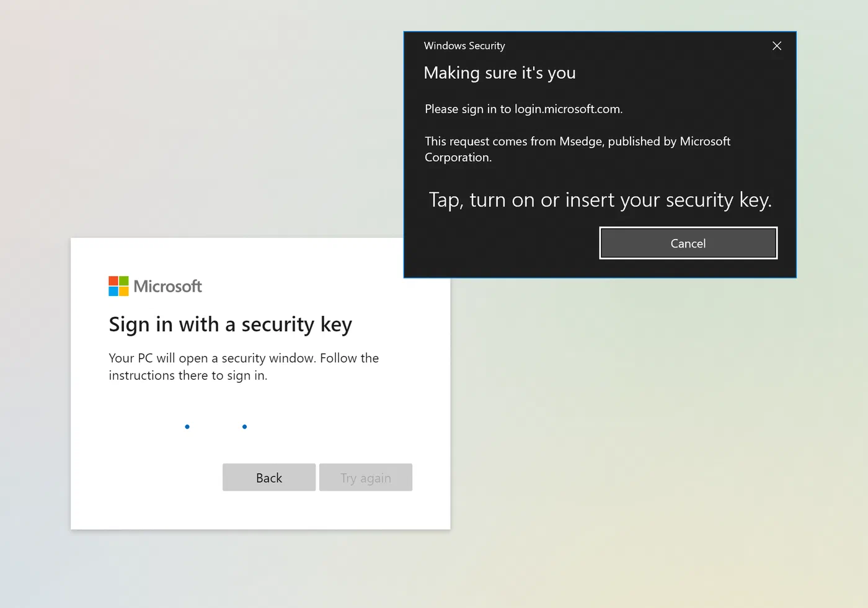
Task: Click the blue square of the Microsoft logo
Action: pyautogui.click(x=113, y=291)
